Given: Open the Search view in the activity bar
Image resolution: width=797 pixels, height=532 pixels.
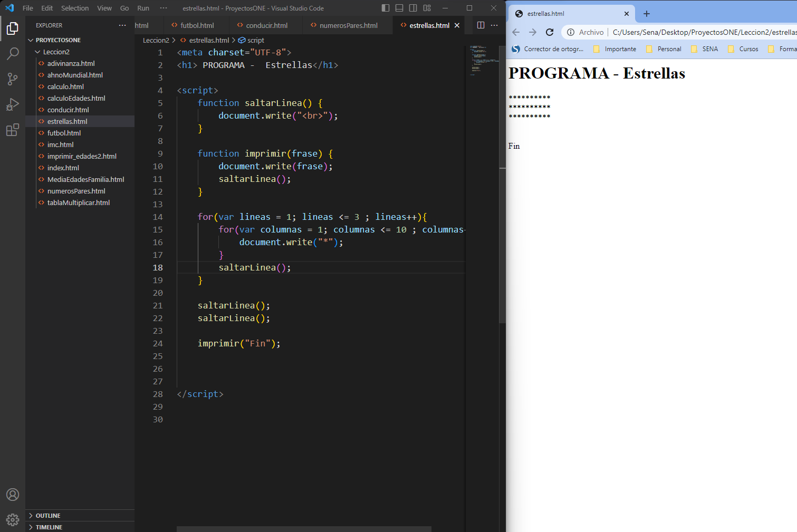Looking at the screenshot, I should tap(13, 53).
